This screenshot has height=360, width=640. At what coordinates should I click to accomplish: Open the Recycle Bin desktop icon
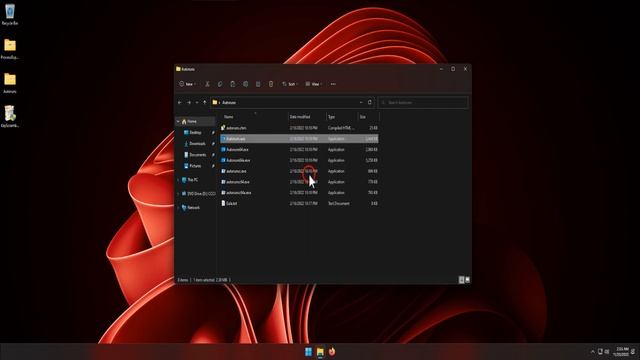click(x=10, y=15)
